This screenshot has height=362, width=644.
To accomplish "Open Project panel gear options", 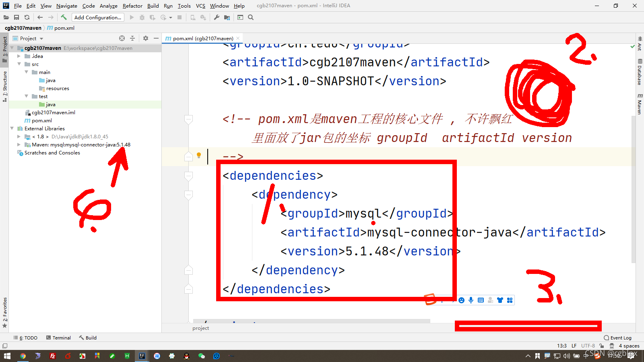I will (x=146, y=38).
